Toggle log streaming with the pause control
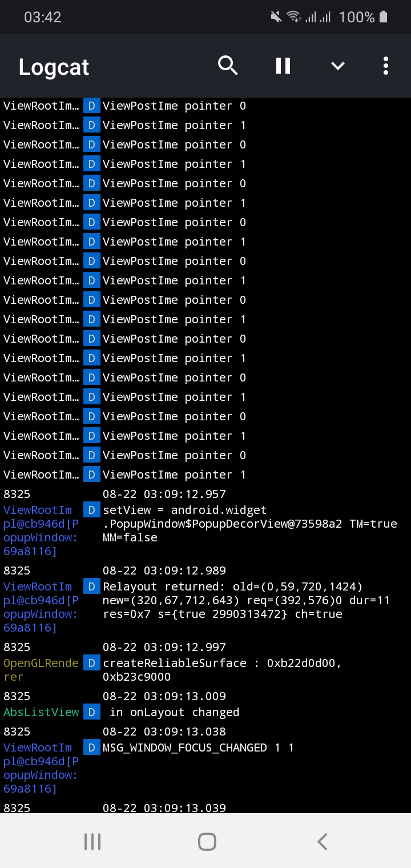 coord(283,66)
